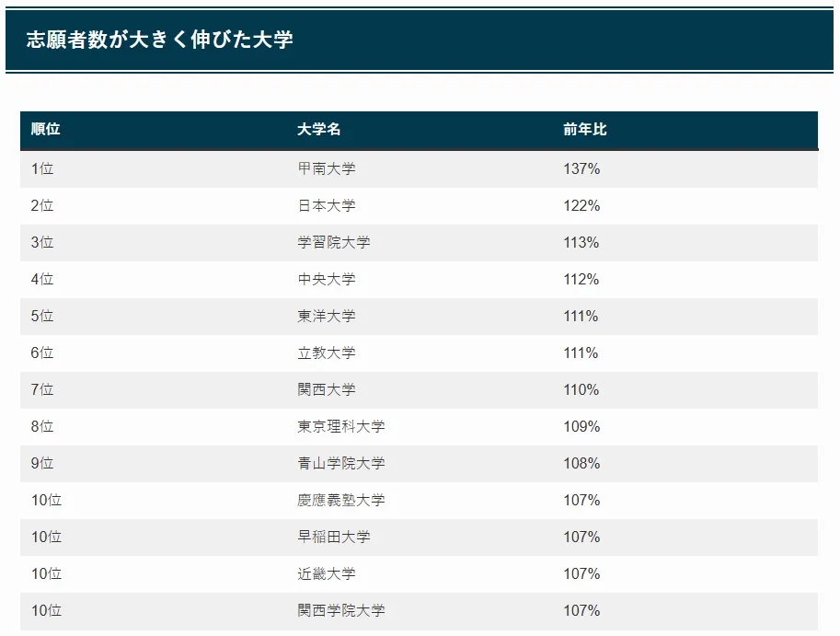
Task: Select the 日本大学 cell
Action: point(327,206)
